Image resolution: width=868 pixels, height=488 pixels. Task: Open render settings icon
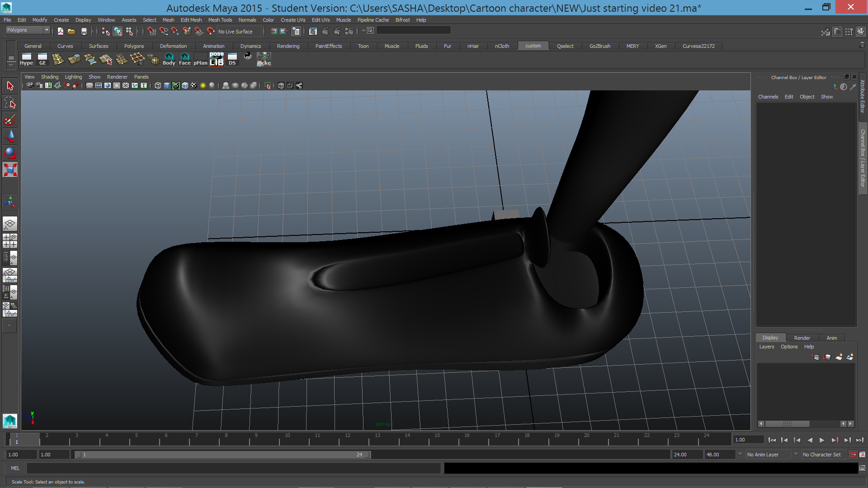click(349, 31)
